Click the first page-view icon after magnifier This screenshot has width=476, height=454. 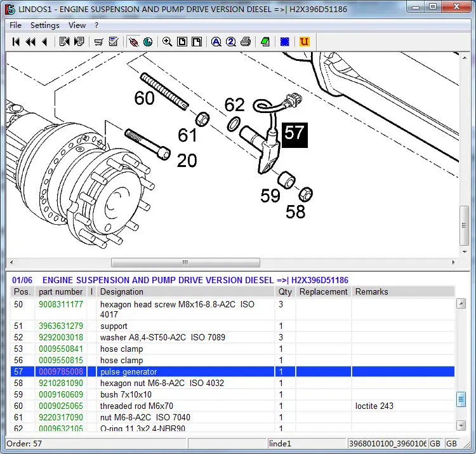(182, 42)
